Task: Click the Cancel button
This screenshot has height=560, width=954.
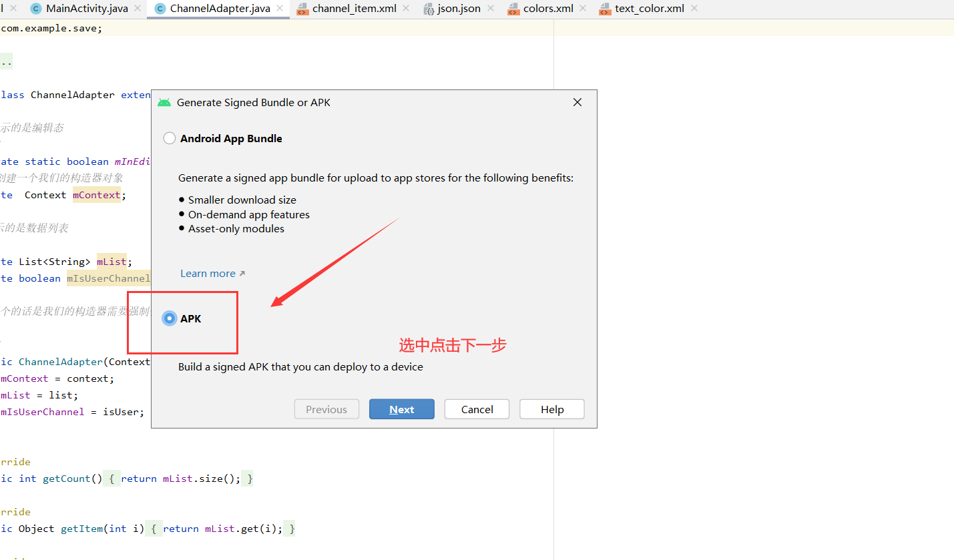Action: pos(477,408)
